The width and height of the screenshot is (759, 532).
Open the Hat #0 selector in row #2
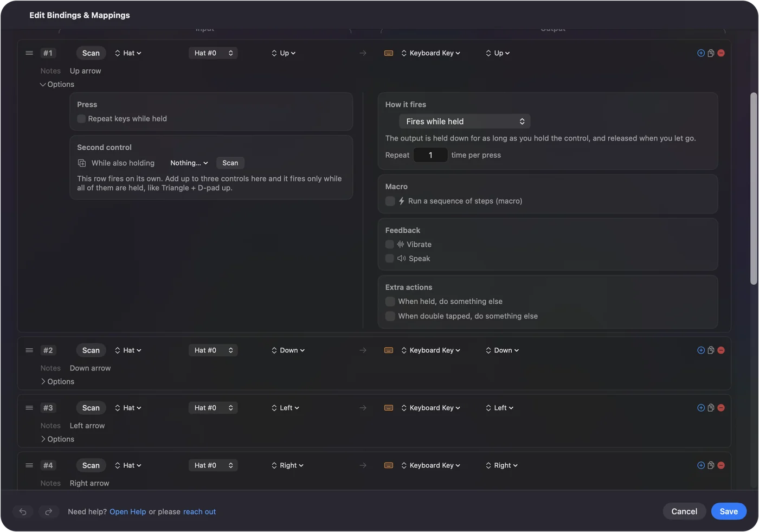click(x=213, y=350)
